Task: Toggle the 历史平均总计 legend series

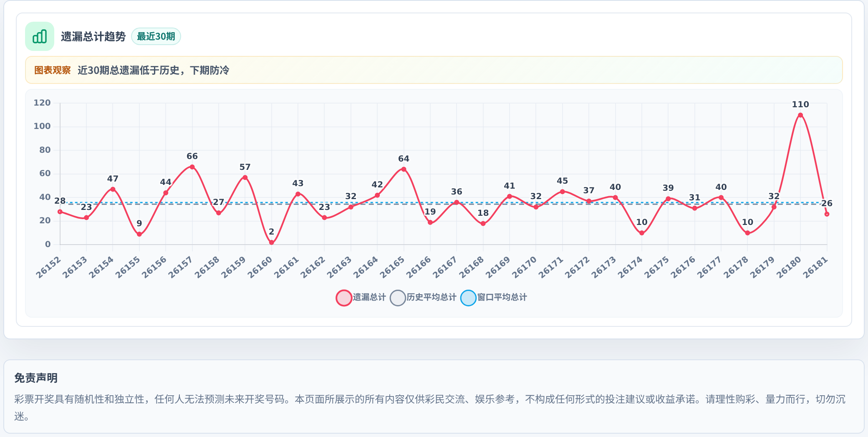Action: [424, 298]
